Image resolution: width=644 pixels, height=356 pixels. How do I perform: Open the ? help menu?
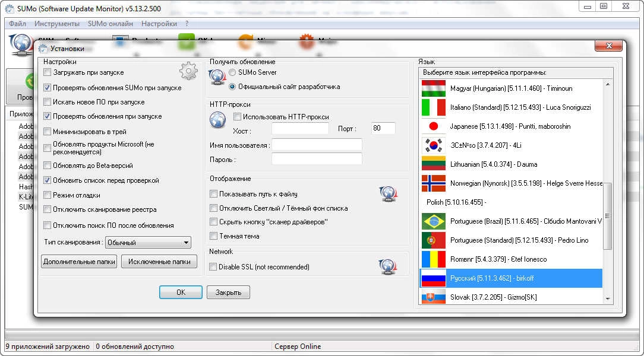click(x=187, y=24)
